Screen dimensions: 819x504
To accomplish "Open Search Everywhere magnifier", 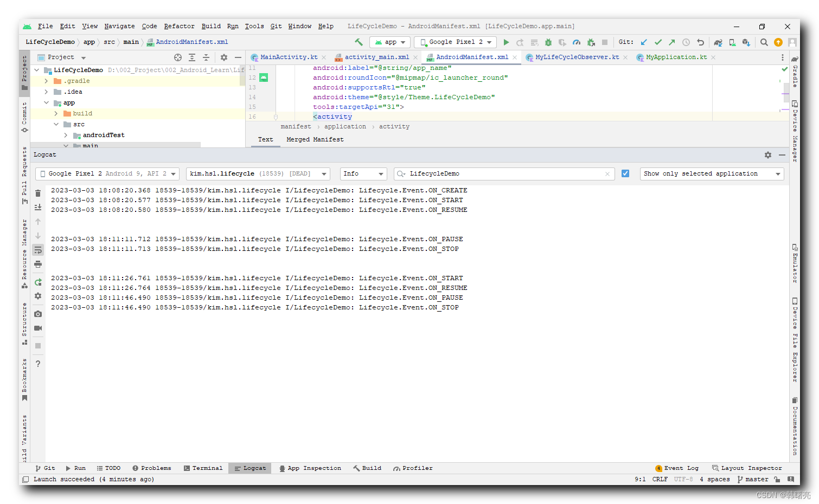I will [764, 42].
